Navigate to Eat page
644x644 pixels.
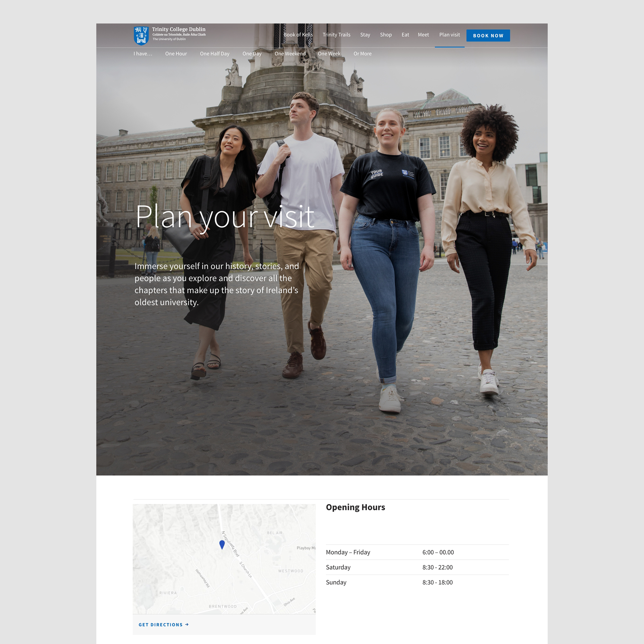click(x=405, y=35)
